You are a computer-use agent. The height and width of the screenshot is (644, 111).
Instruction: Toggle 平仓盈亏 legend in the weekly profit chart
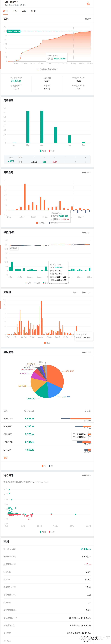tap(41, 223)
